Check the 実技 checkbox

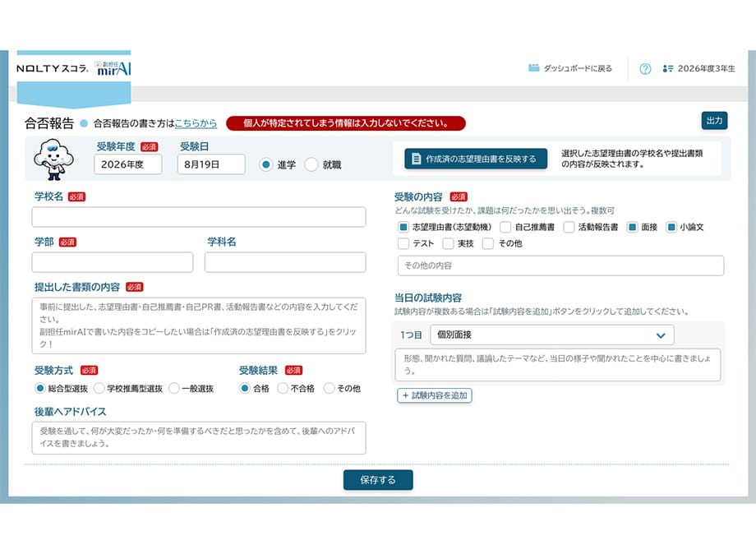point(449,243)
